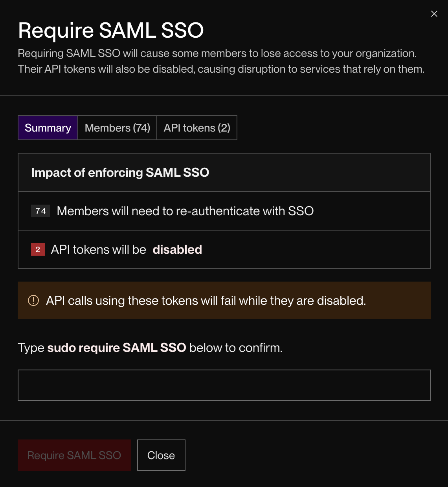This screenshot has height=487, width=448.
Task: Click the Require SAML SSO button
Action: tap(74, 455)
